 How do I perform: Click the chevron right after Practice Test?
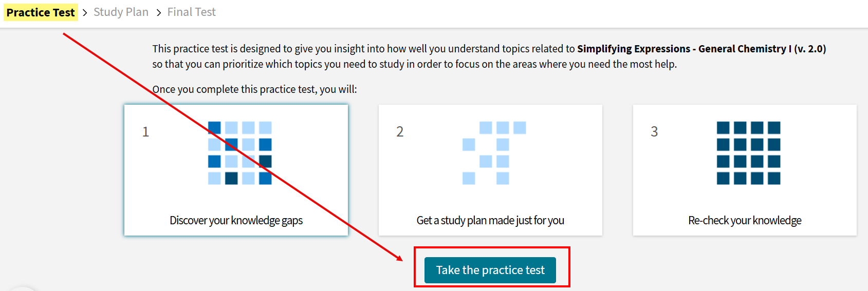coord(85,12)
